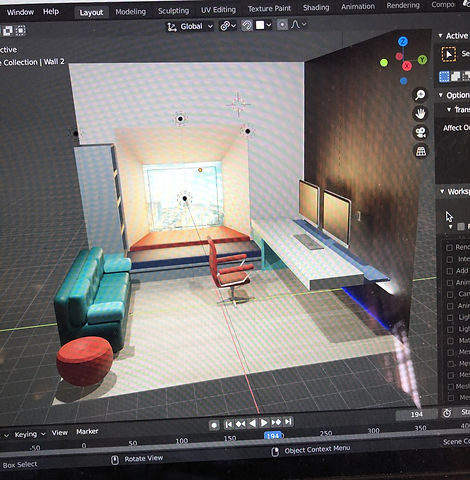Viewport: 470px width, 480px height.
Task: Switch perspective/orthographic with grid icon
Action: coord(421,152)
